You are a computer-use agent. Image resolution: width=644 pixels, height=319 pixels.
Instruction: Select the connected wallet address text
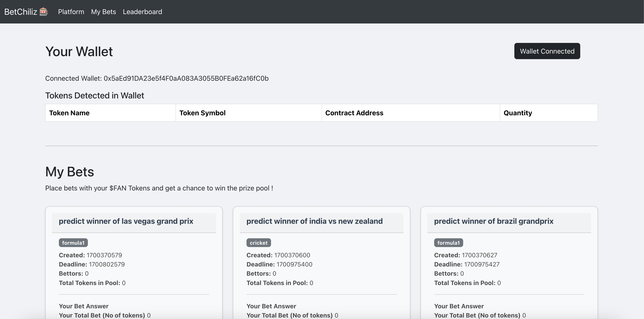pos(186,78)
